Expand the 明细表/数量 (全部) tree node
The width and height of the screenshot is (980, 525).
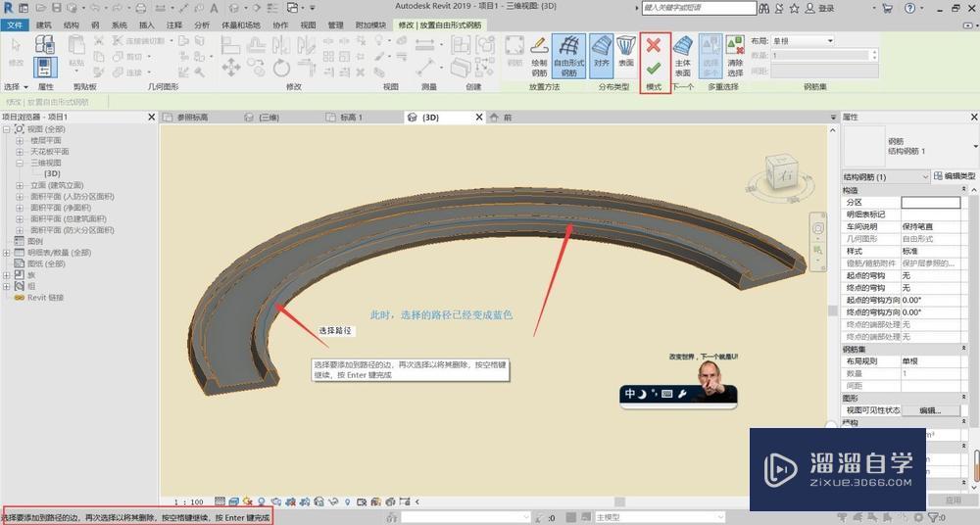[x=6, y=253]
